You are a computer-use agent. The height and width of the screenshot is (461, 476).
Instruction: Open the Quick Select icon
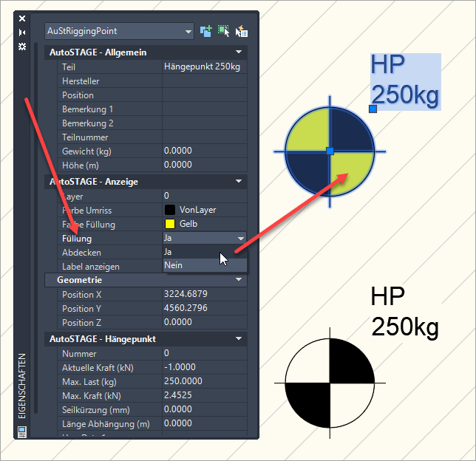click(242, 31)
